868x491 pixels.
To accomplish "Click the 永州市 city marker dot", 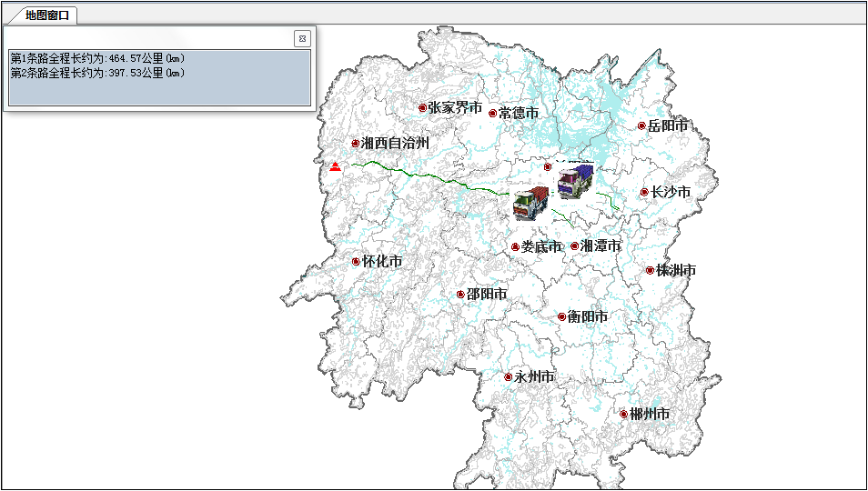I will [x=508, y=376].
